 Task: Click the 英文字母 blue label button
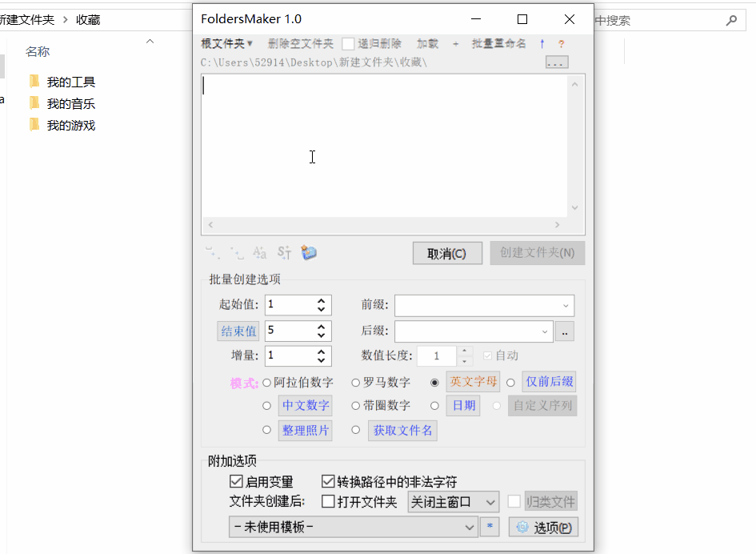(x=473, y=382)
